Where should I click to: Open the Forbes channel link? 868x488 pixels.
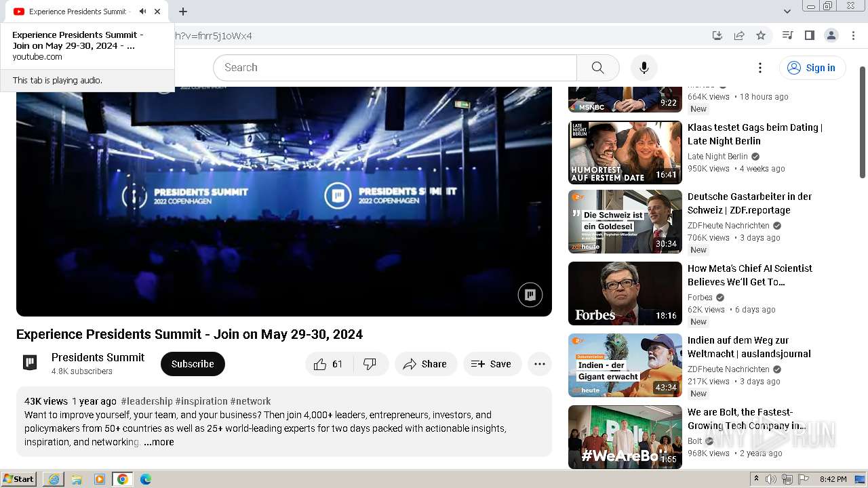click(700, 298)
